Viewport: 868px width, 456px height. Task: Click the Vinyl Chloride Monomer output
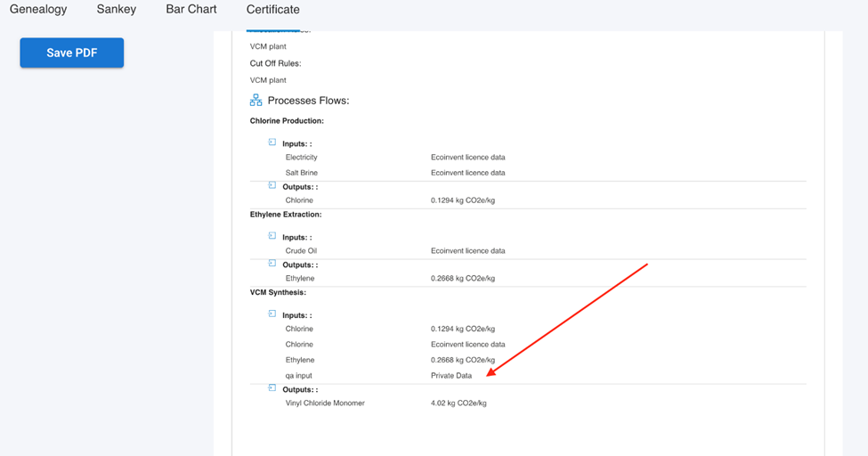325,403
